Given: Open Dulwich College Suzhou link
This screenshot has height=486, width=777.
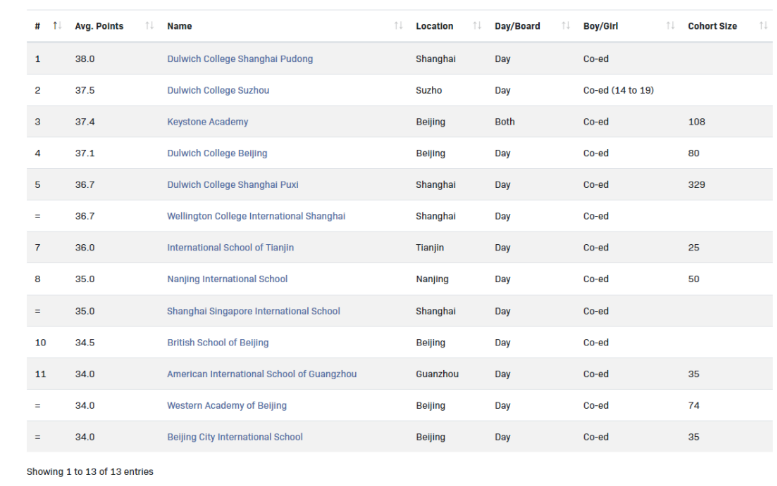Looking at the screenshot, I should coord(218,90).
